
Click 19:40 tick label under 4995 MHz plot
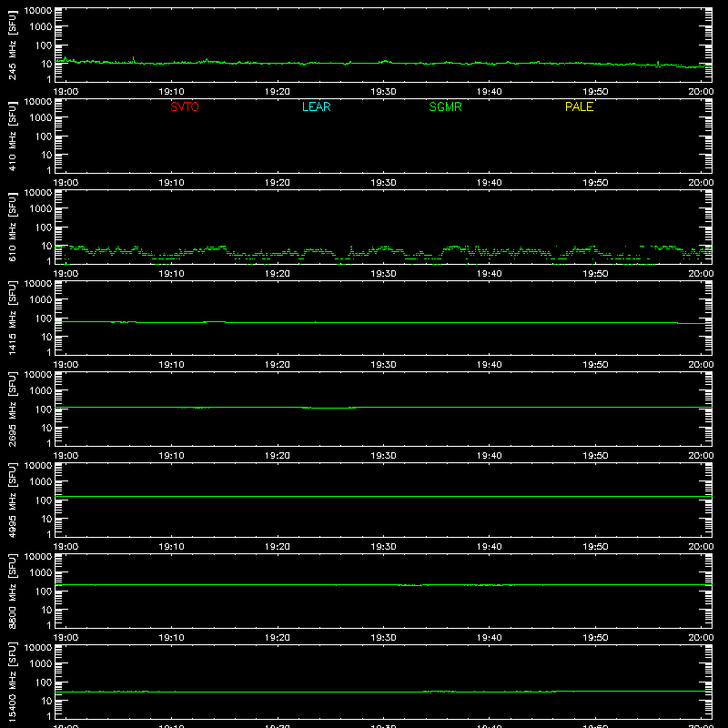coord(490,547)
